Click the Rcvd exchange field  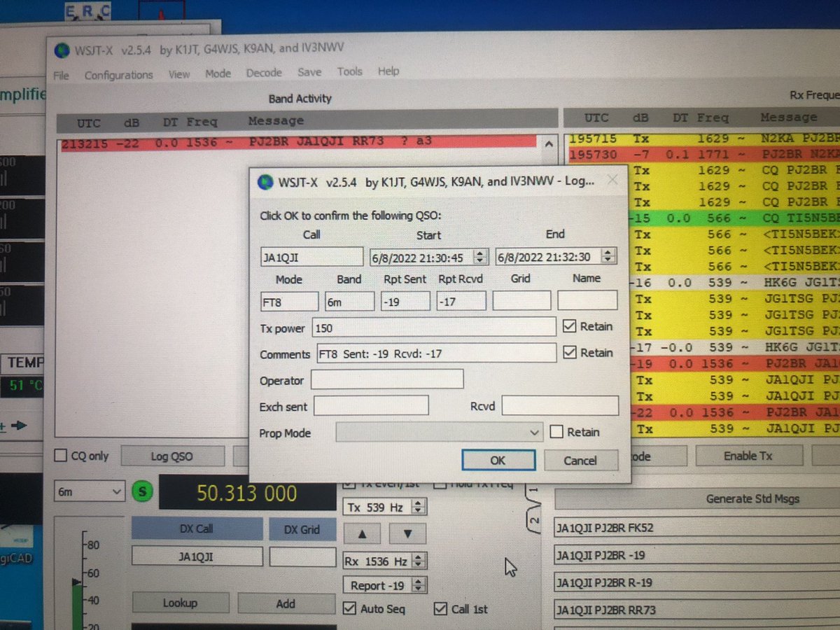point(560,406)
